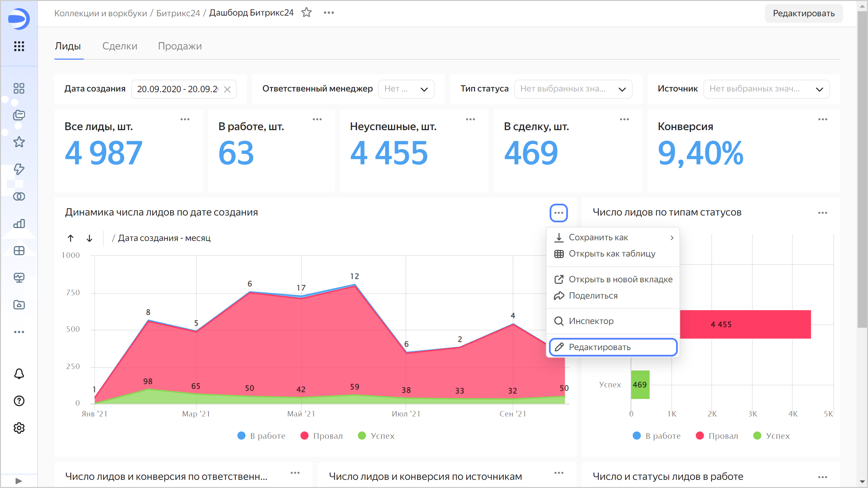Select Открыть как таблицу menu item
868x488 pixels.
pyautogui.click(x=612, y=253)
